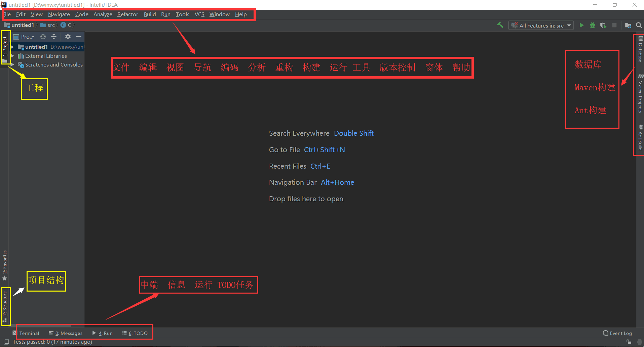Open the View menu
Screen dimensions: 644x347
click(x=37, y=14)
